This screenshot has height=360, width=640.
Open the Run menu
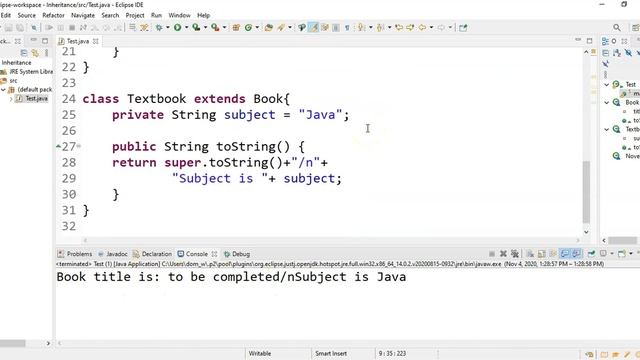point(156,15)
